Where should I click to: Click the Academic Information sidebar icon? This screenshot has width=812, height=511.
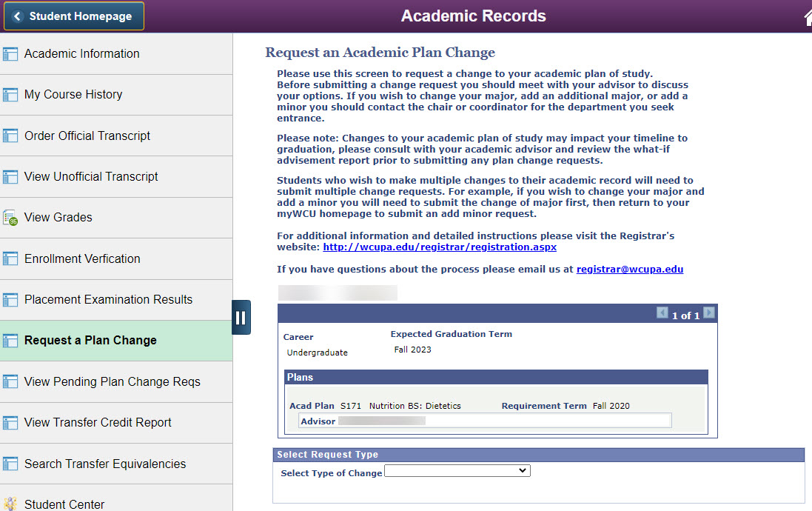[10, 54]
